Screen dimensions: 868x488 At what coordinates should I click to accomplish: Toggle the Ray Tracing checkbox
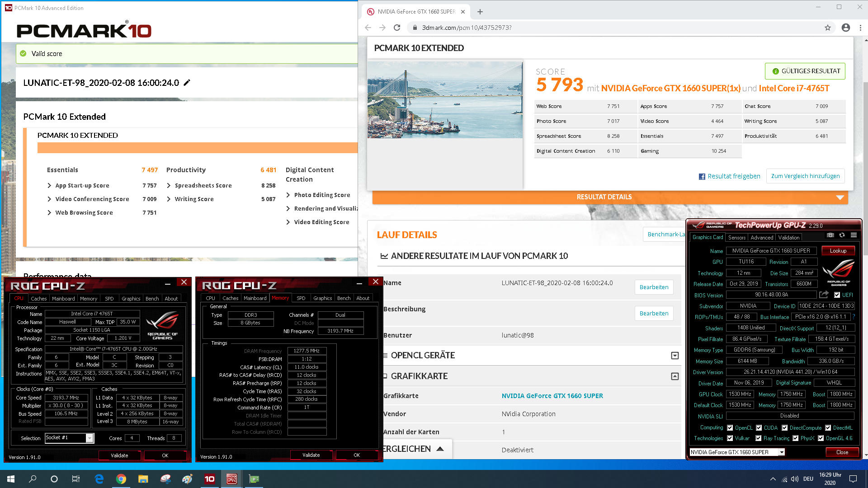(x=758, y=438)
